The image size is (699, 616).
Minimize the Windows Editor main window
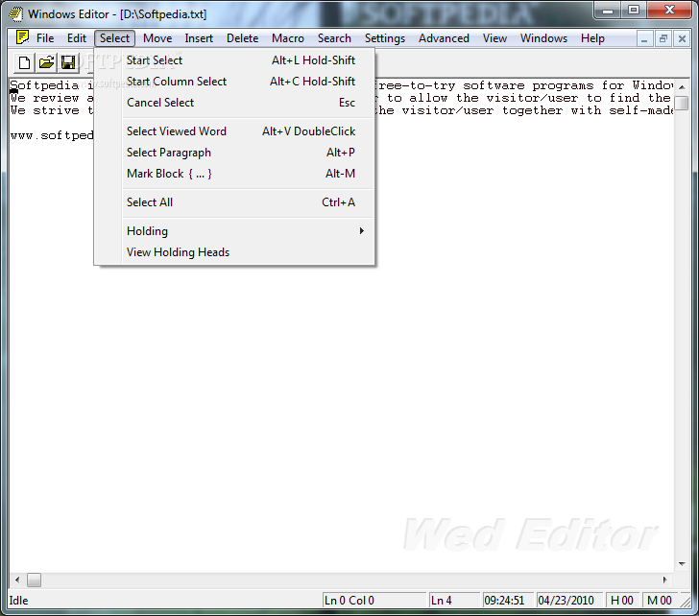(x=608, y=10)
